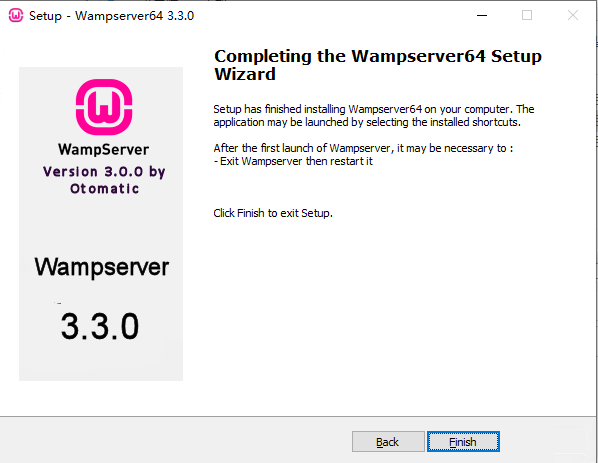Minimize the Wampserver64 Setup window
Image resolution: width=598 pixels, height=463 pixels.
pyautogui.click(x=482, y=16)
